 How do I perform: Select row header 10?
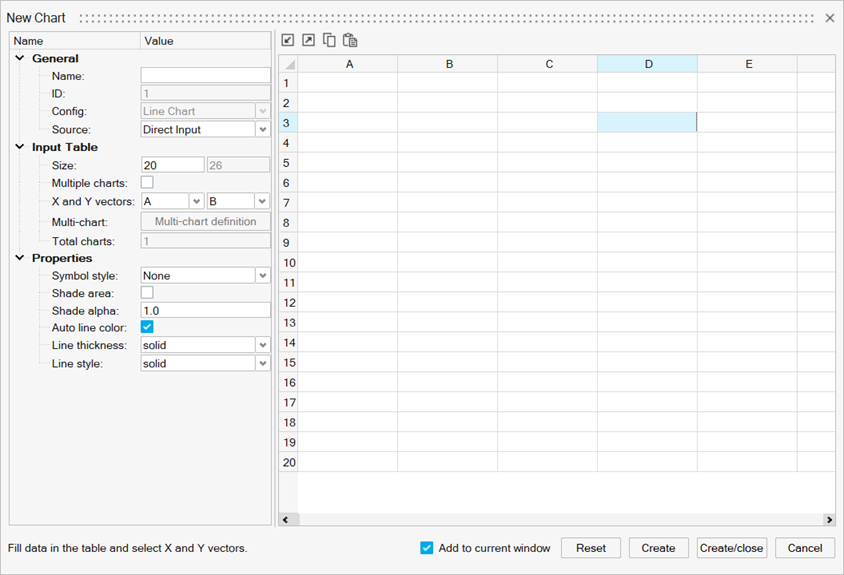coord(289,263)
